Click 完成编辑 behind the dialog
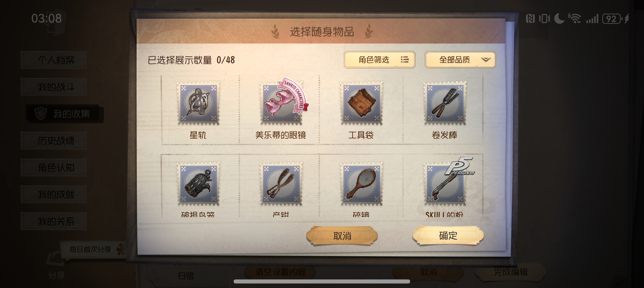Screen dimensions: 644x288 [511, 272]
